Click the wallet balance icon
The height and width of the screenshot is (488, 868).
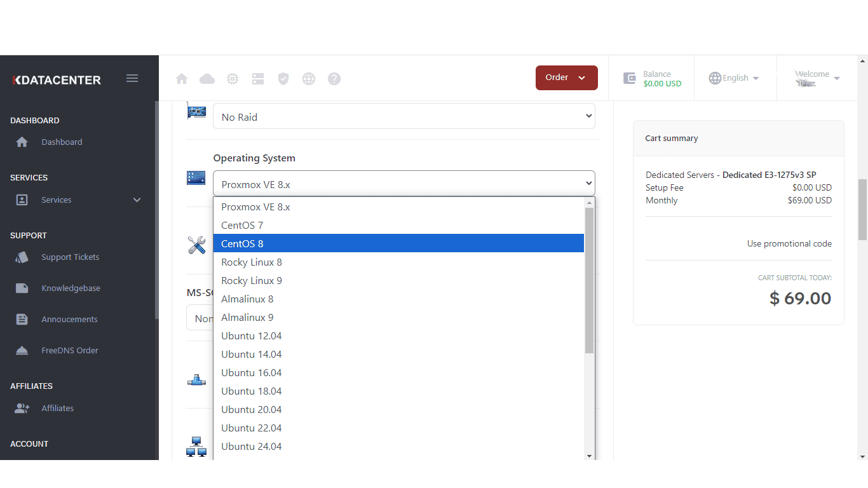click(x=630, y=78)
